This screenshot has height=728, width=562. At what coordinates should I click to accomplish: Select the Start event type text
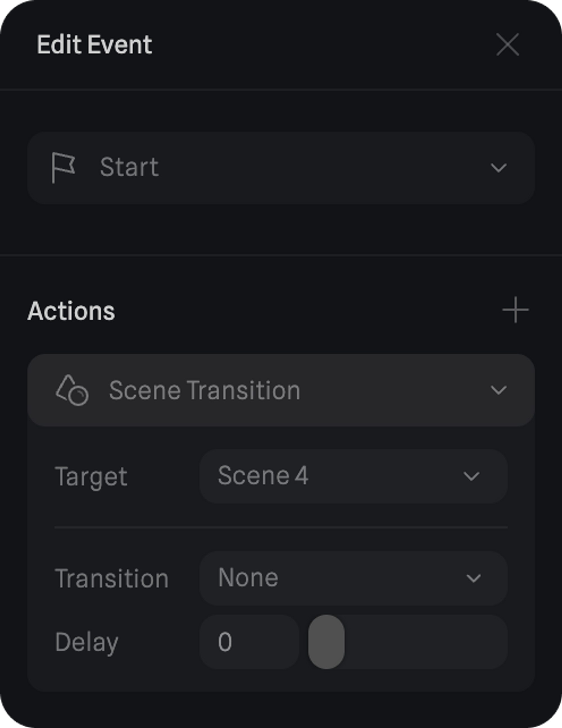129,167
